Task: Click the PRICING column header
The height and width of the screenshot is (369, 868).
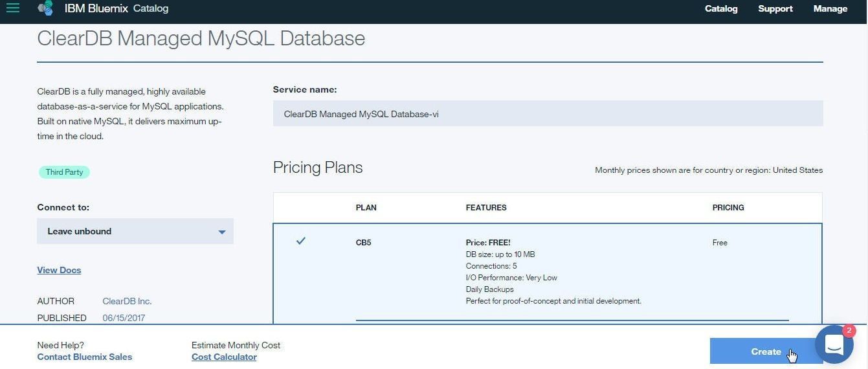Action: (x=728, y=208)
